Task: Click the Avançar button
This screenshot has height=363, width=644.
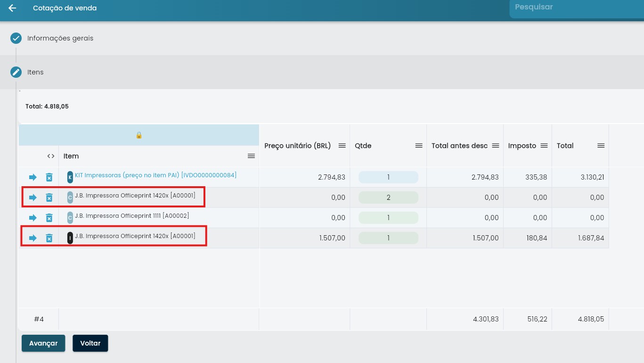Action: 43,343
